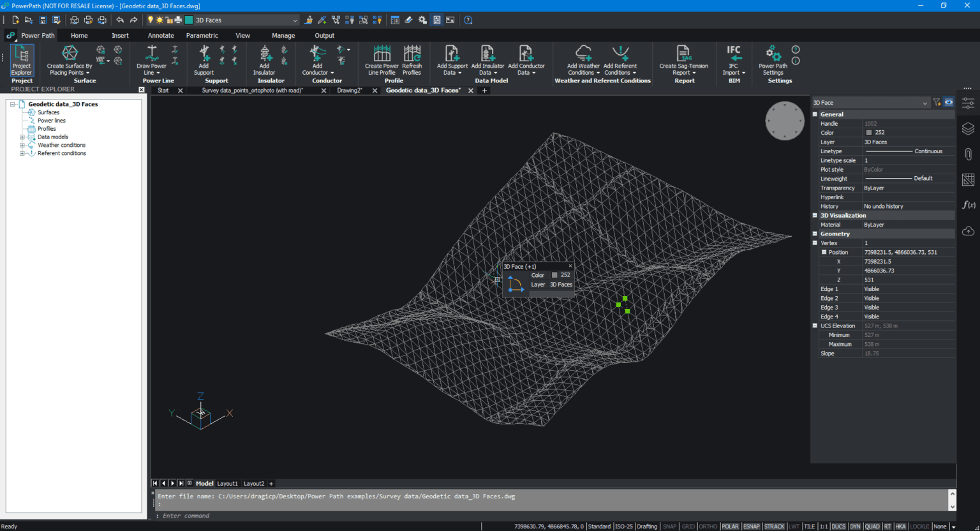This screenshot has height=531, width=980.
Task: Toggle POLAR tracking in status bar
Action: [x=731, y=527]
